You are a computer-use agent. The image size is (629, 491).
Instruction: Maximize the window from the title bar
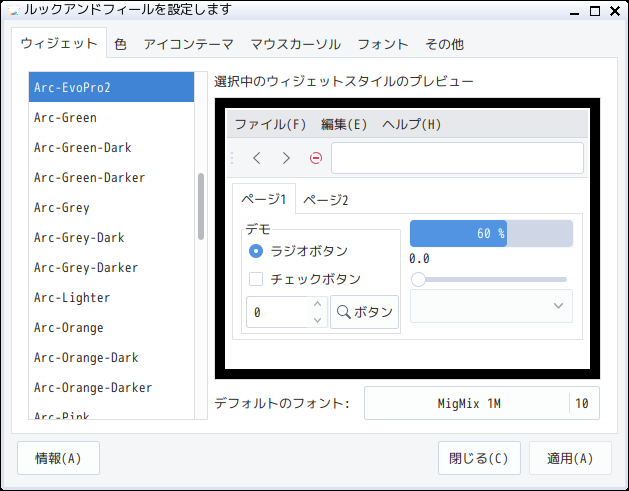point(595,11)
